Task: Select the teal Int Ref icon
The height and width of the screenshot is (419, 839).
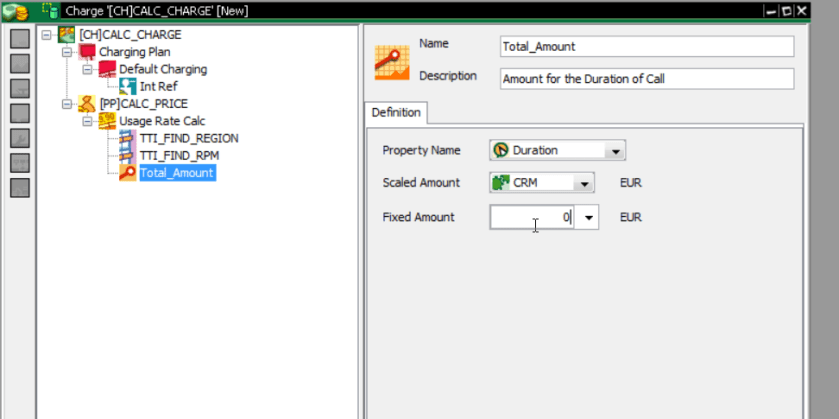Action: tap(127, 86)
